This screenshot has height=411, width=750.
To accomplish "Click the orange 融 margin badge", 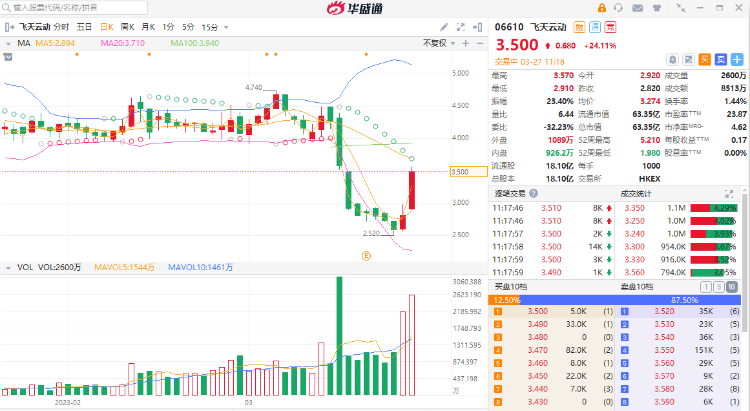I will pyautogui.click(x=579, y=27).
